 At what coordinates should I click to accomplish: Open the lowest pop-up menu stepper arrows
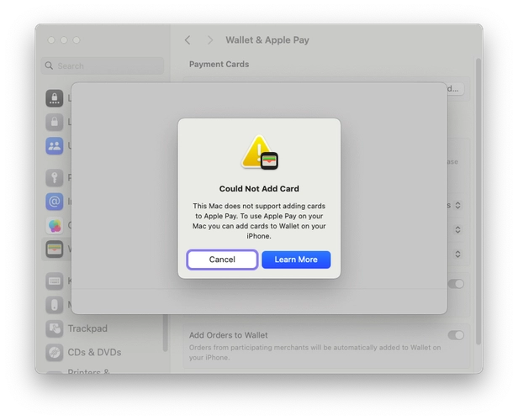click(x=457, y=252)
